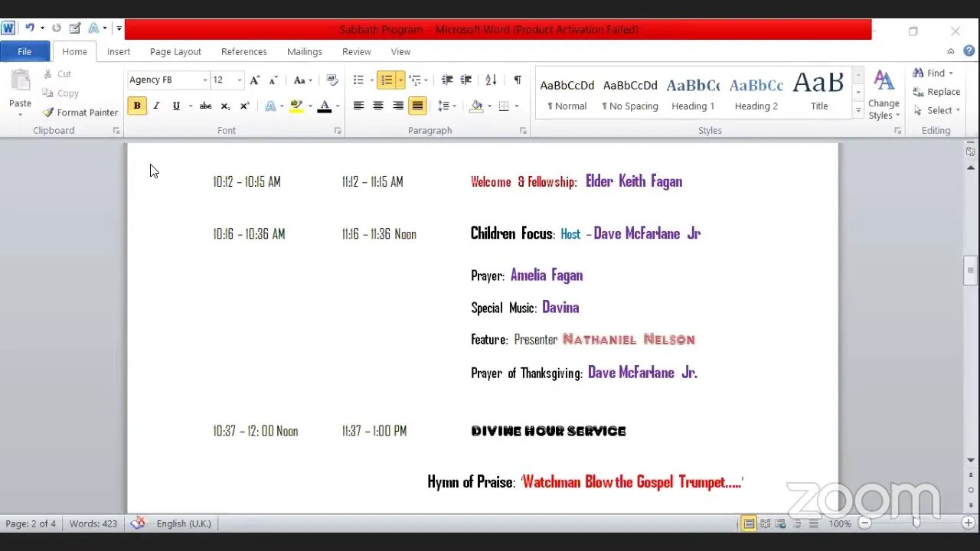Decrease paragraph indent
This screenshot has width=980, height=551.
click(447, 80)
